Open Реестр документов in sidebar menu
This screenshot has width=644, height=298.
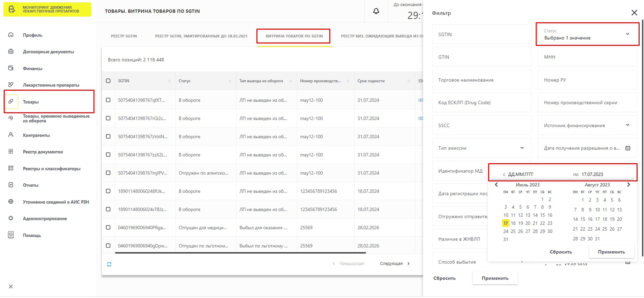pos(43,152)
